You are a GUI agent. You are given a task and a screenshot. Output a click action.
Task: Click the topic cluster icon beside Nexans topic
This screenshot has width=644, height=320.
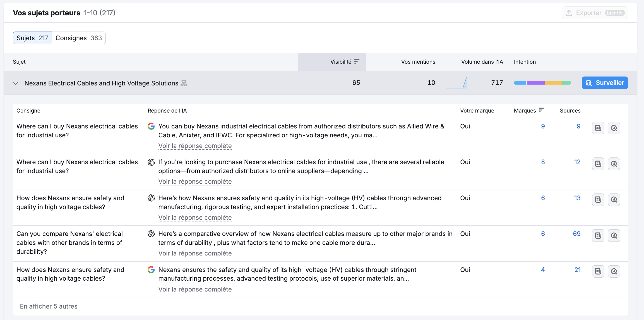(184, 83)
